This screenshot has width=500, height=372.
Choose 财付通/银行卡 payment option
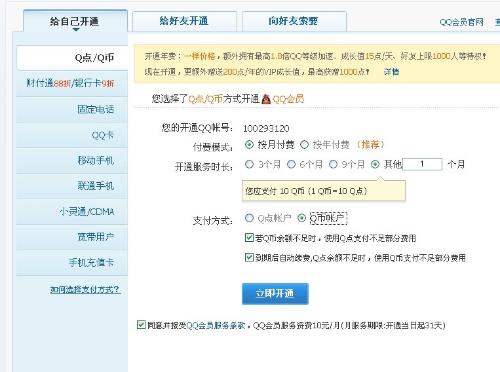click(72, 83)
